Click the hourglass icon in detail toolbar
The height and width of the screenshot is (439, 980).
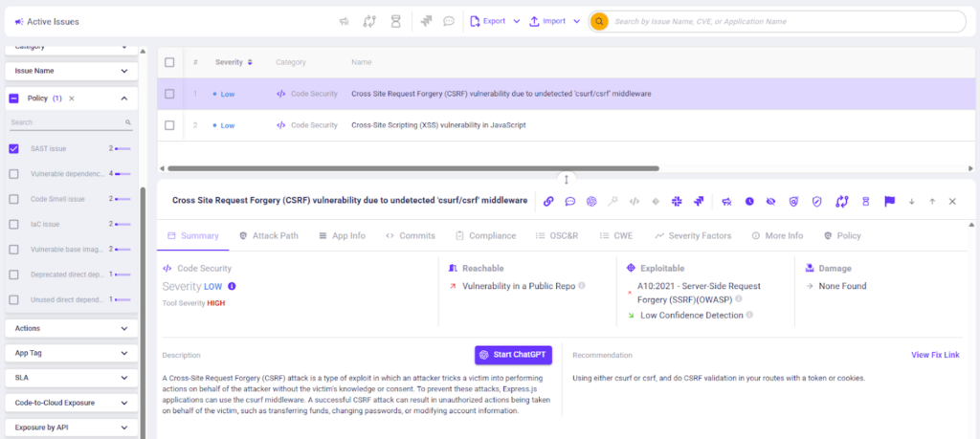click(x=865, y=201)
